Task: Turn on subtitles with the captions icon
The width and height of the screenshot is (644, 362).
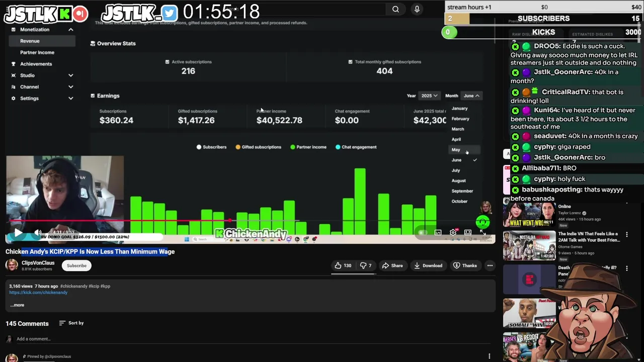Action: [438, 232]
